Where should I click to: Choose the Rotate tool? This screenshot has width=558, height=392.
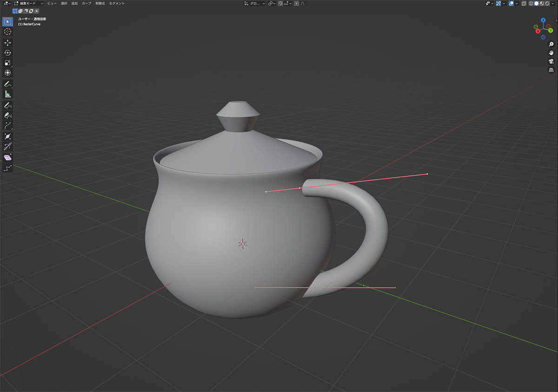(7, 53)
